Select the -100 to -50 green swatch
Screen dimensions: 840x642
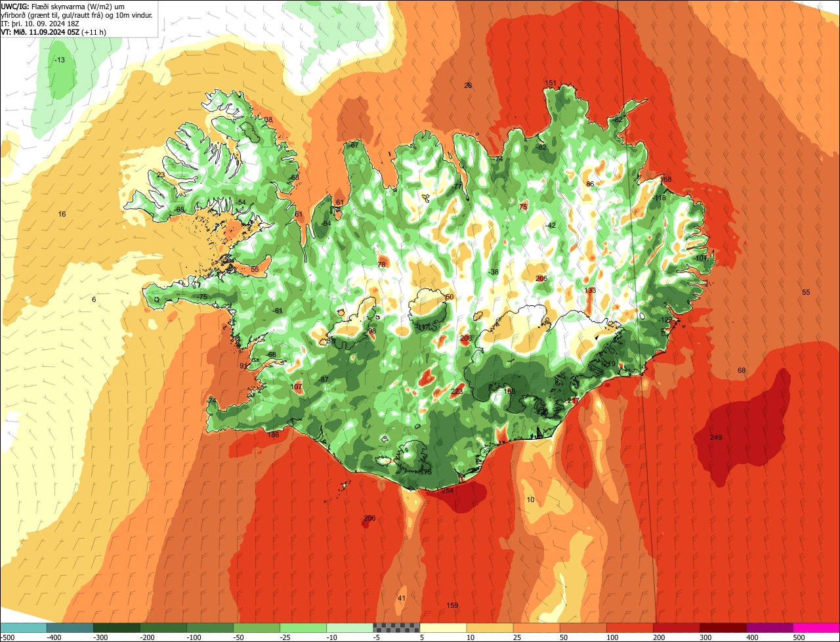[209, 628]
